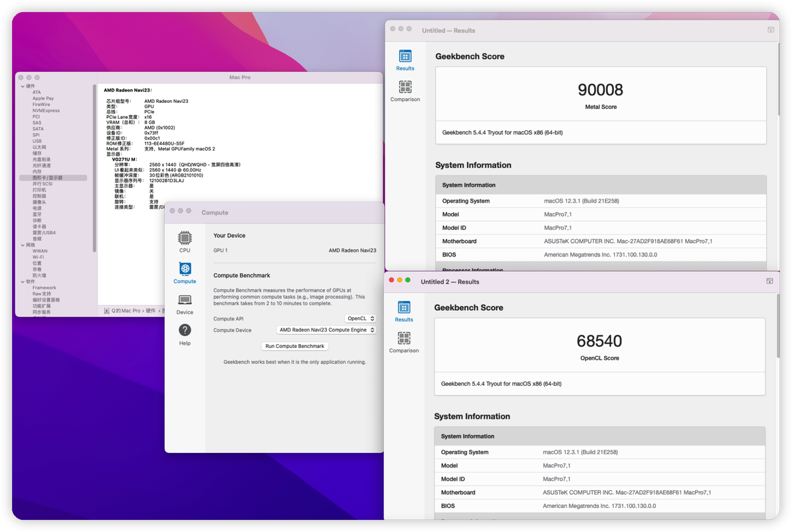Select SATA in the sidebar
The image size is (792, 532).
point(38,129)
